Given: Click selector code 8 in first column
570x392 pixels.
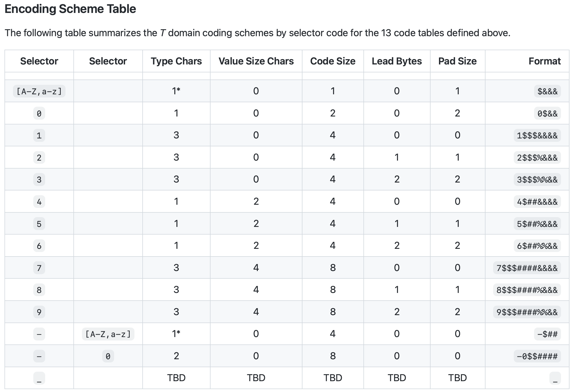Looking at the screenshot, I should [x=39, y=290].
